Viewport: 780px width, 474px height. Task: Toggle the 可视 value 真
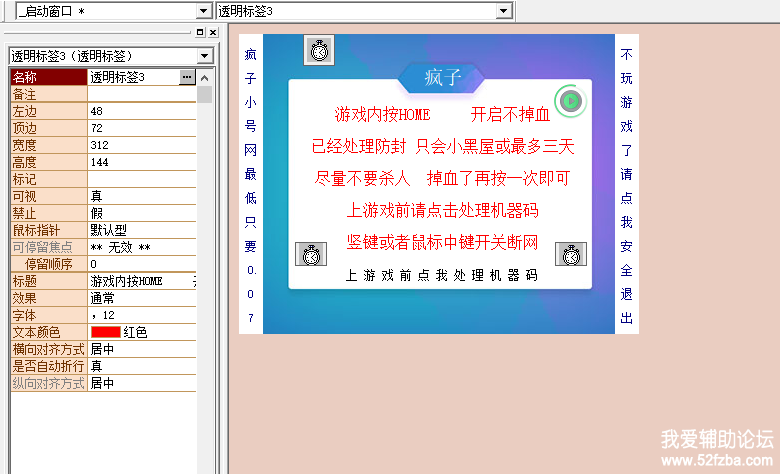coord(142,196)
